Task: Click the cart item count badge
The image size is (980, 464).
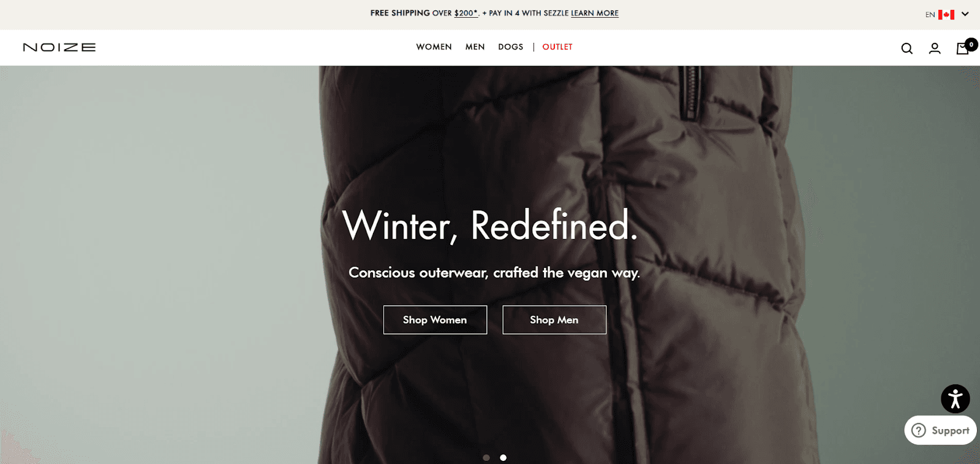Action: click(971, 44)
